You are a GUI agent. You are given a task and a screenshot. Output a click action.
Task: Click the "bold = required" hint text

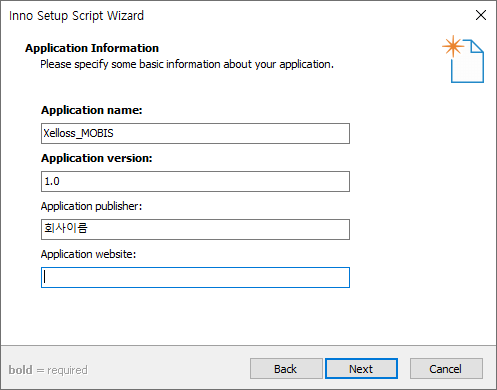click(x=48, y=370)
